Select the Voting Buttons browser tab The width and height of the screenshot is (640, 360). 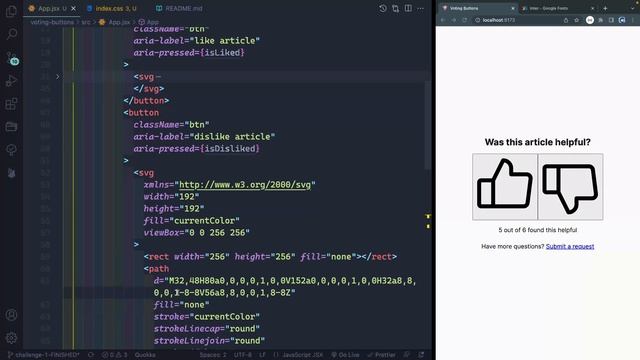click(x=476, y=8)
